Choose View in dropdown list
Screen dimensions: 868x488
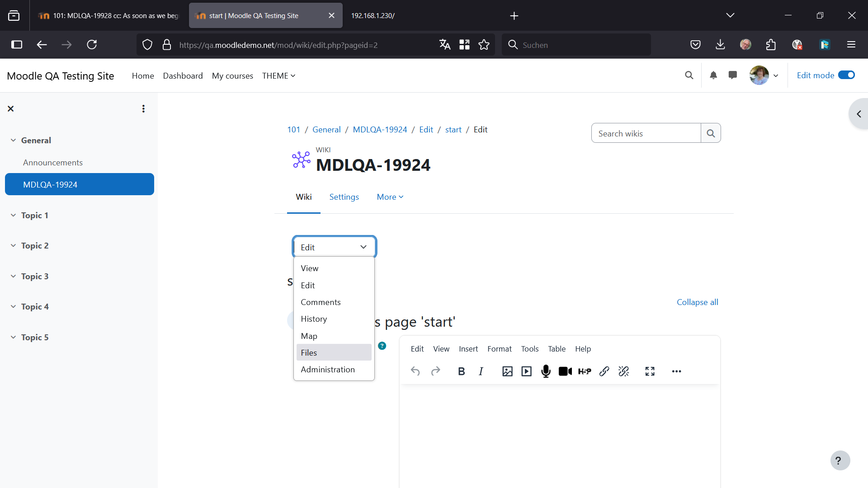334,268
